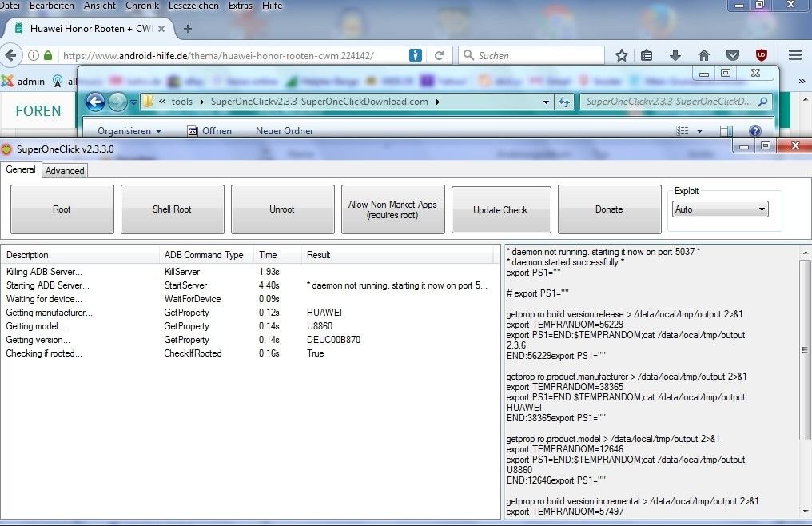Image resolution: width=812 pixels, height=526 pixels.
Task: Expand the SuperOneClick folder breadcrumb arrow
Action: coord(438,102)
